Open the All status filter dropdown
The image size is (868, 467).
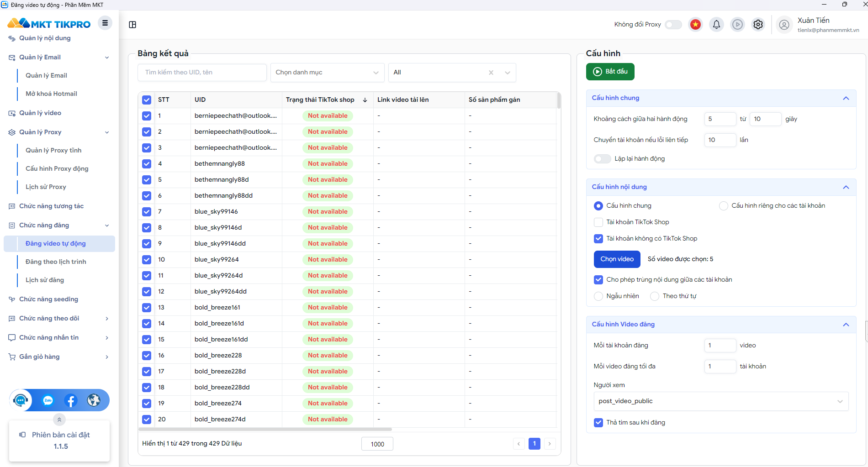452,73
